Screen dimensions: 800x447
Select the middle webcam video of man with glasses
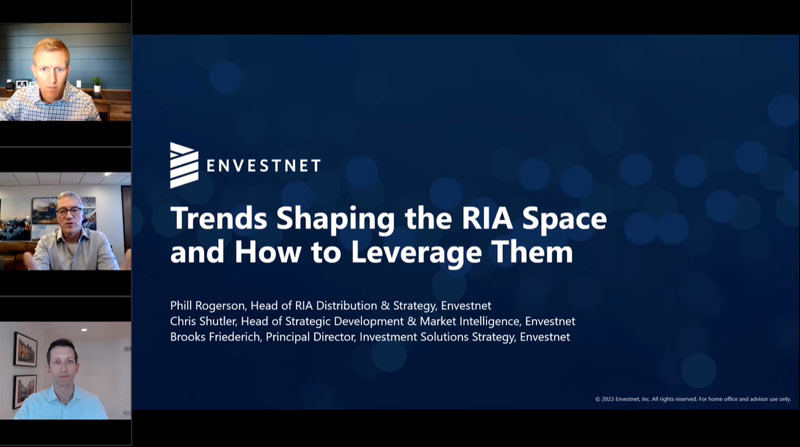tap(65, 221)
